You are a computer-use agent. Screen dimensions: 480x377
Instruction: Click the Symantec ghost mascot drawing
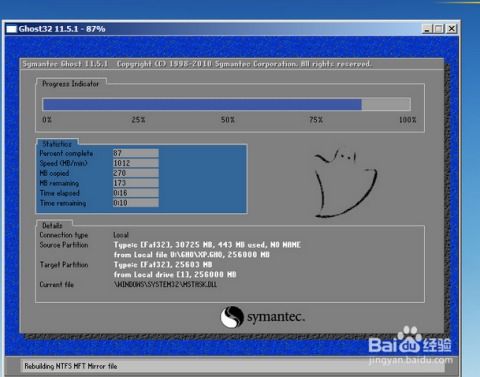tap(345, 183)
